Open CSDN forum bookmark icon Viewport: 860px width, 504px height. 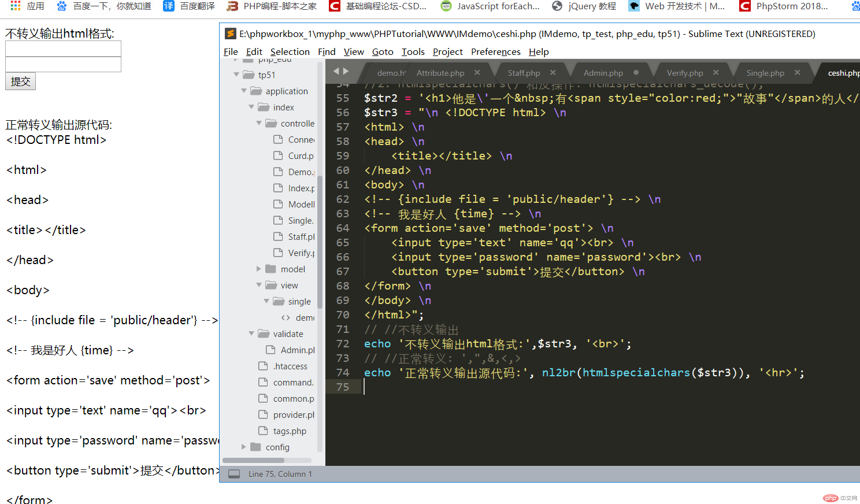click(334, 6)
